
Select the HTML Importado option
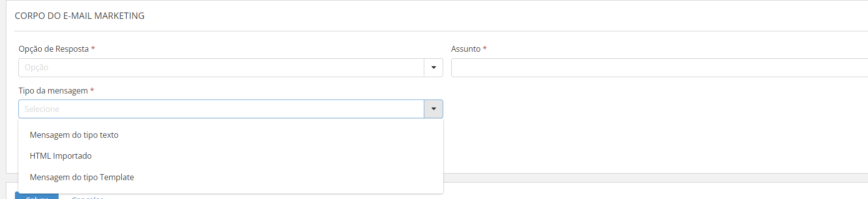point(61,156)
